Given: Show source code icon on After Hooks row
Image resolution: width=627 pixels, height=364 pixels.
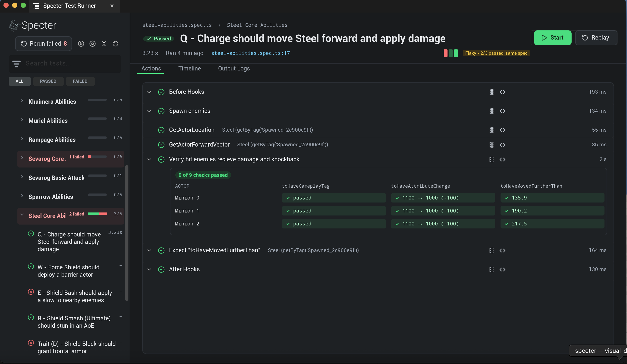Looking at the screenshot, I should pyautogui.click(x=502, y=270).
